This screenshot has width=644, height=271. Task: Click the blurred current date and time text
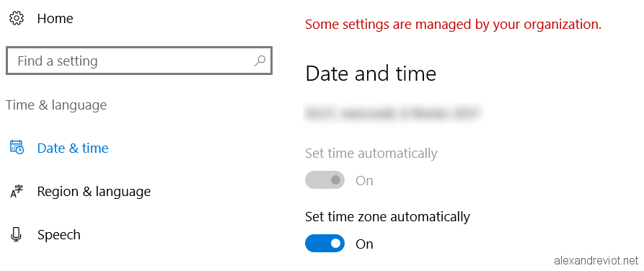(392, 113)
